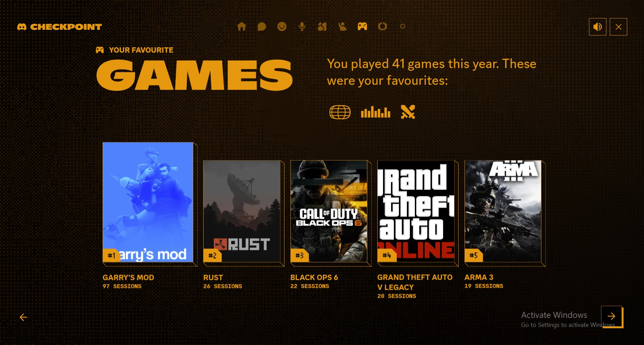Select the emoji smiley section icon
The width and height of the screenshot is (644, 345).
pyautogui.click(x=282, y=26)
